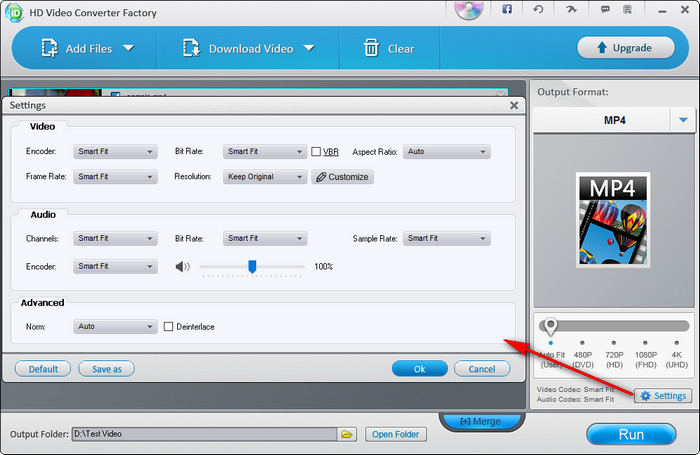Click the HD Video Converter Factory logo icon

[14, 12]
